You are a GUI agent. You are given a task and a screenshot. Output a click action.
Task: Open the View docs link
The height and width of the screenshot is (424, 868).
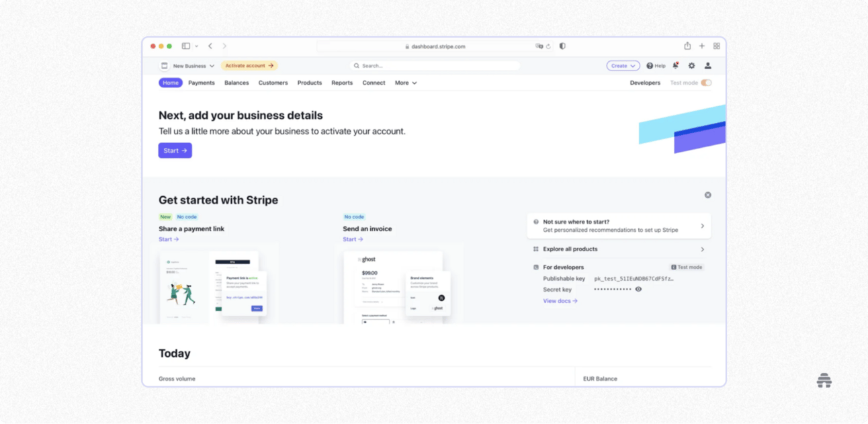pyautogui.click(x=560, y=301)
